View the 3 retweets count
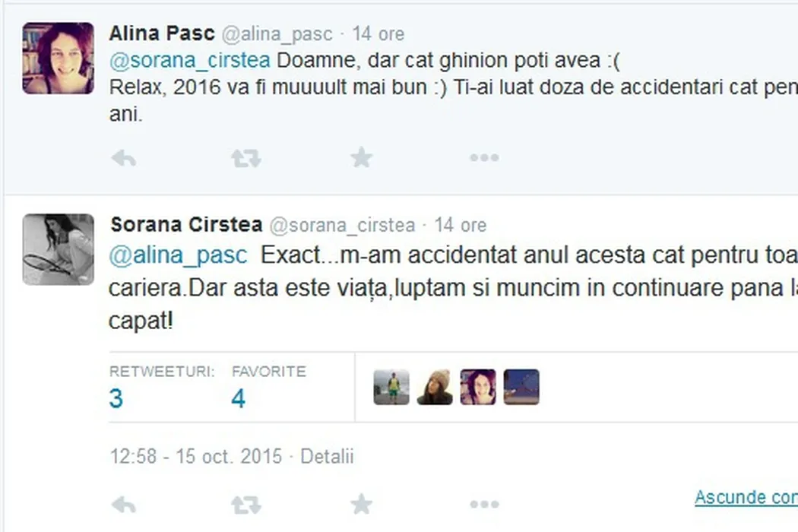Viewport: 798px width, 532px height. coord(116,398)
